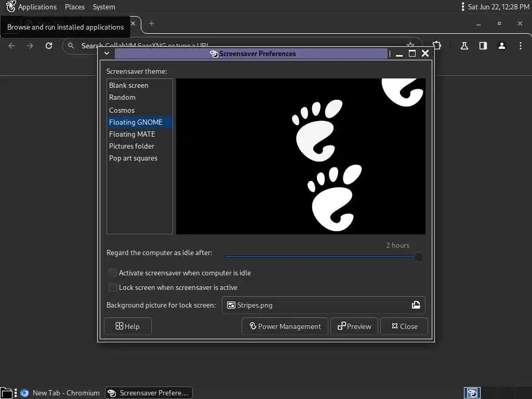
Task: Click the Help button
Action: [128, 326]
